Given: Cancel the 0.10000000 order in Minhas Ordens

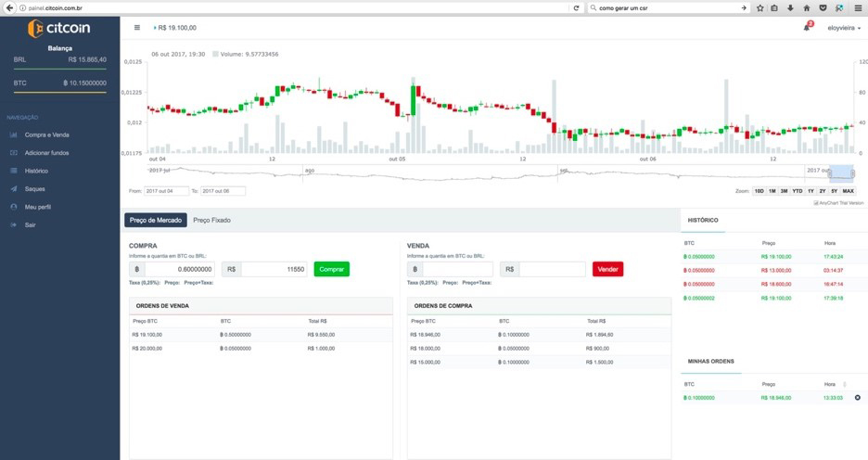Looking at the screenshot, I should coord(858,398).
